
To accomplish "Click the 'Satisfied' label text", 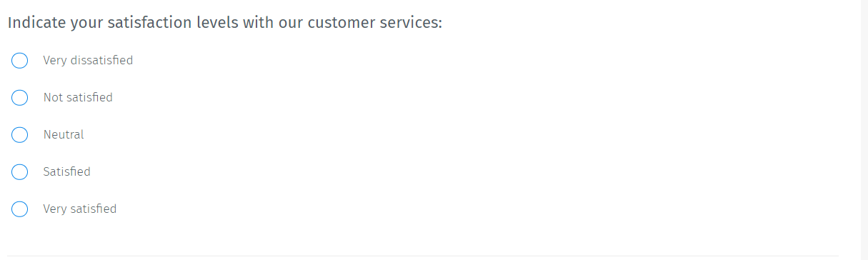I will [66, 171].
